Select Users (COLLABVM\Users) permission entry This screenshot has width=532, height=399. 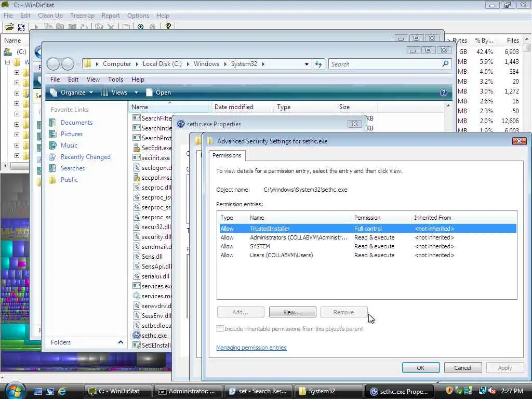click(368, 255)
